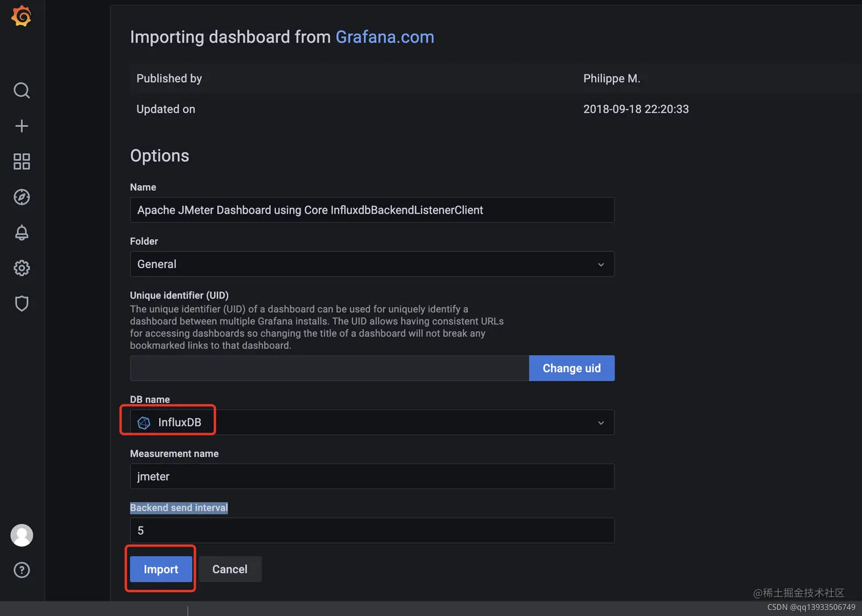Open the Dashboards grid icon in sidebar
862x616 pixels.
click(22, 161)
